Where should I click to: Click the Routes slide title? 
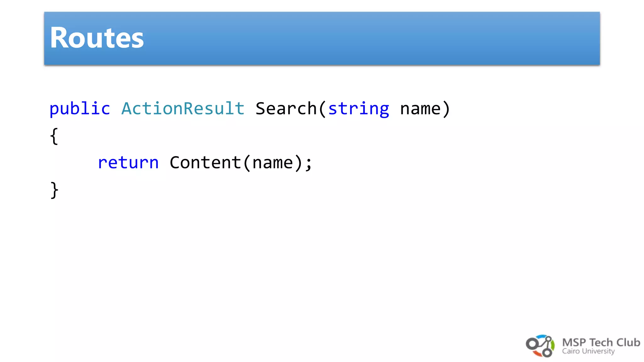click(97, 38)
